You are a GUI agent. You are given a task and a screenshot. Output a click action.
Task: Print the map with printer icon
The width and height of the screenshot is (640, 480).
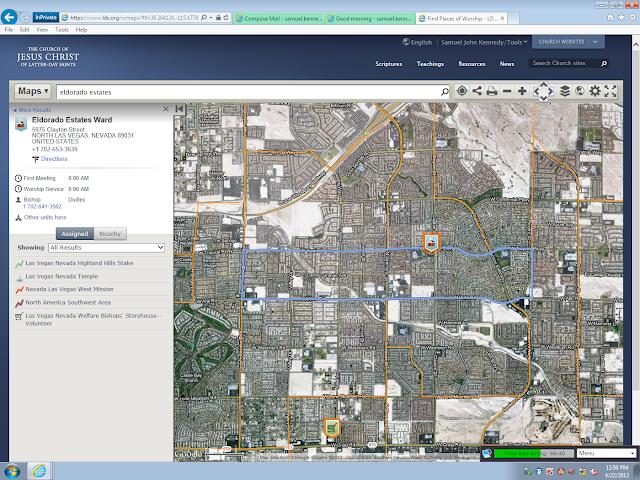pos(492,91)
